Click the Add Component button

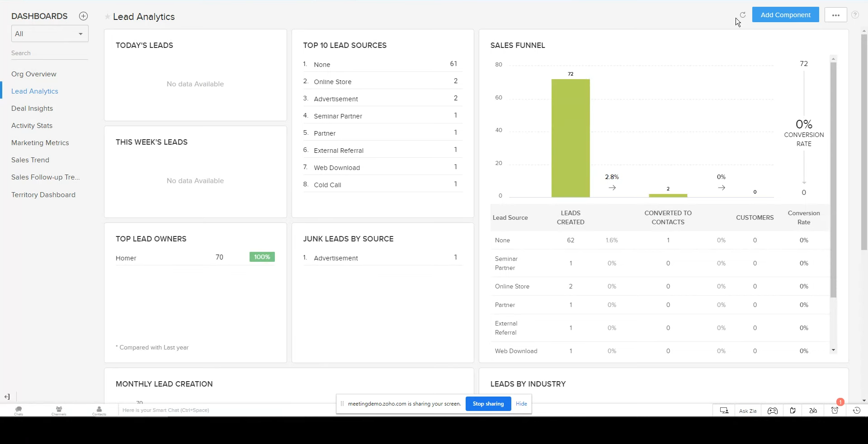[785, 15]
